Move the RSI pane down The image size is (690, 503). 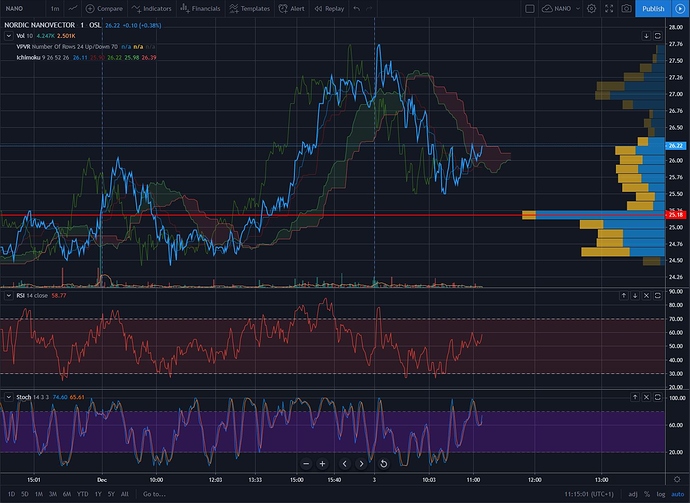635,295
